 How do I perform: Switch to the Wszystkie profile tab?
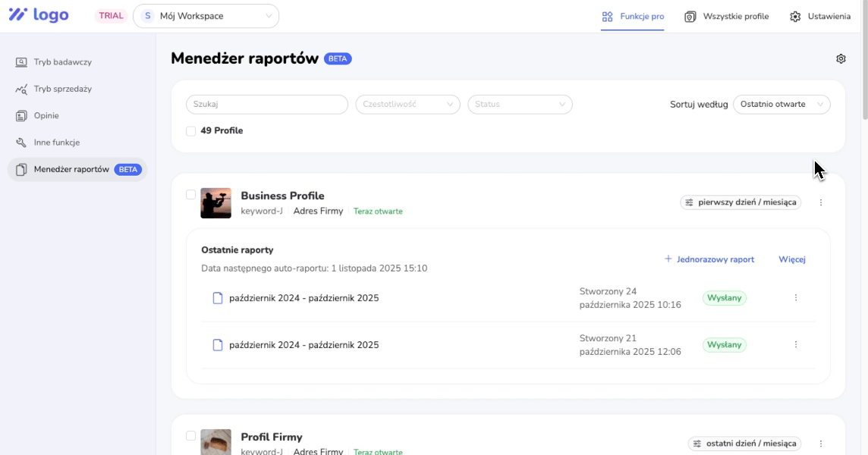pyautogui.click(x=727, y=17)
